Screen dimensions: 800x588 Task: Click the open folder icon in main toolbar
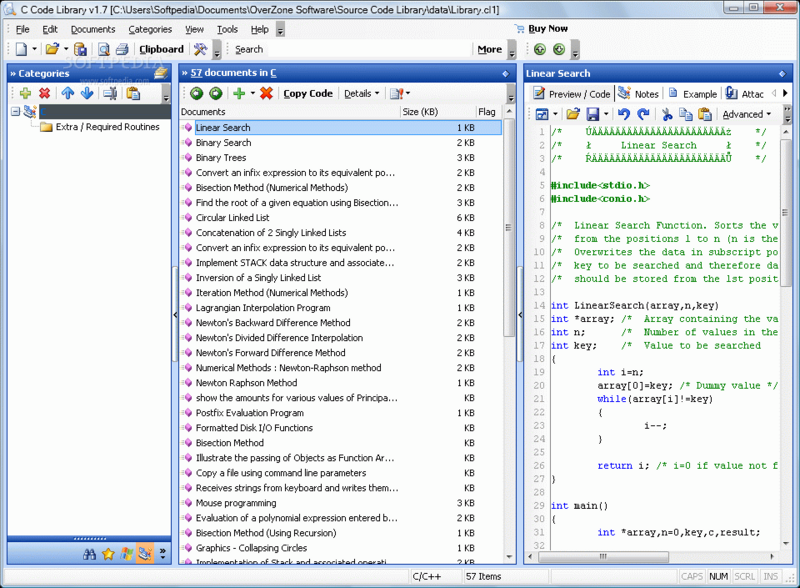52,49
